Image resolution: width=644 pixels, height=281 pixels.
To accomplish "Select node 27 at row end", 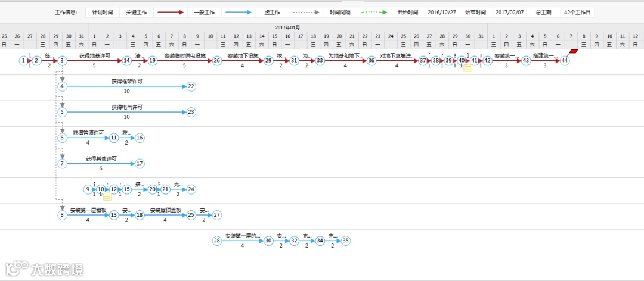I will tap(217, 215).
